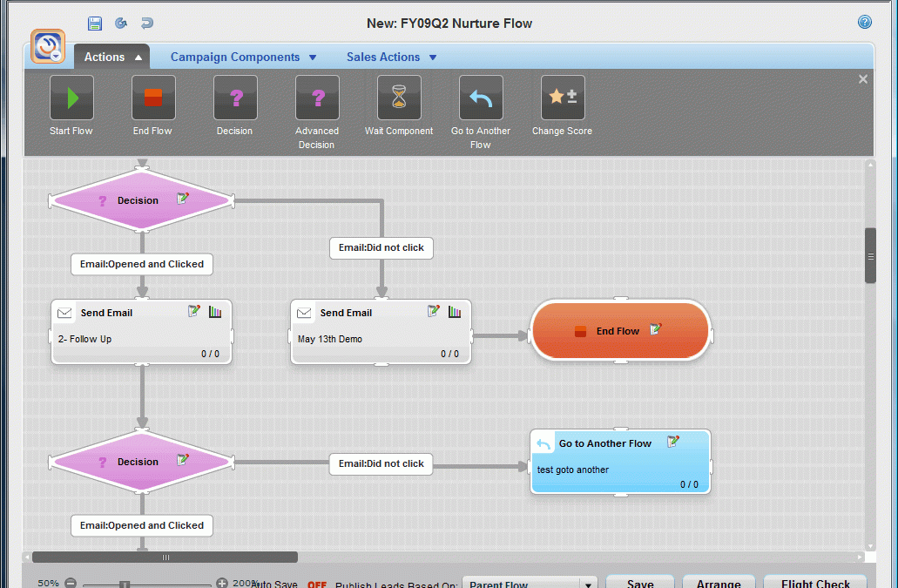Click envelope icon on 2- Follow Up node

pos(64,313)
